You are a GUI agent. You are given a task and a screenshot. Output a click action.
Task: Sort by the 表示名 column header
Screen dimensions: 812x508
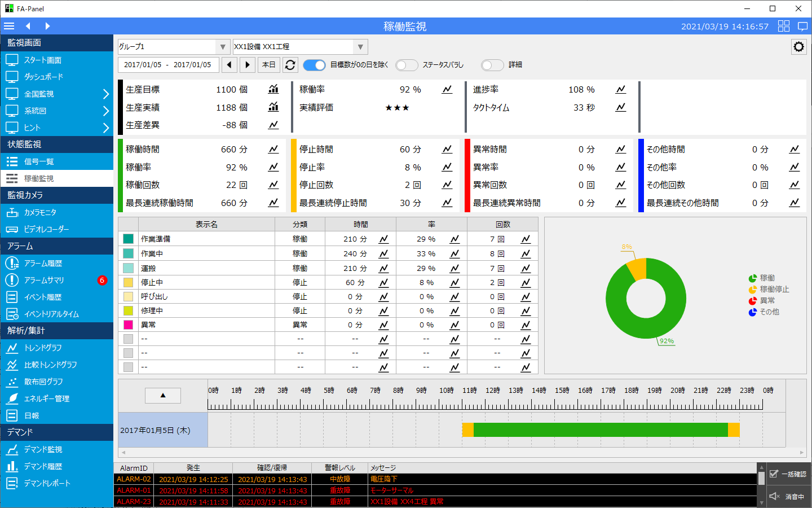click(206, 224)
